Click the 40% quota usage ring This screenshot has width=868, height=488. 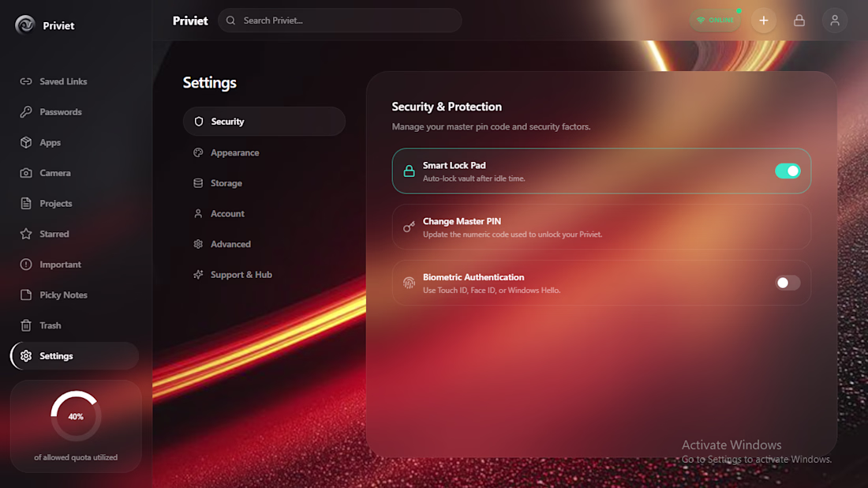click(x=76, y=417)
